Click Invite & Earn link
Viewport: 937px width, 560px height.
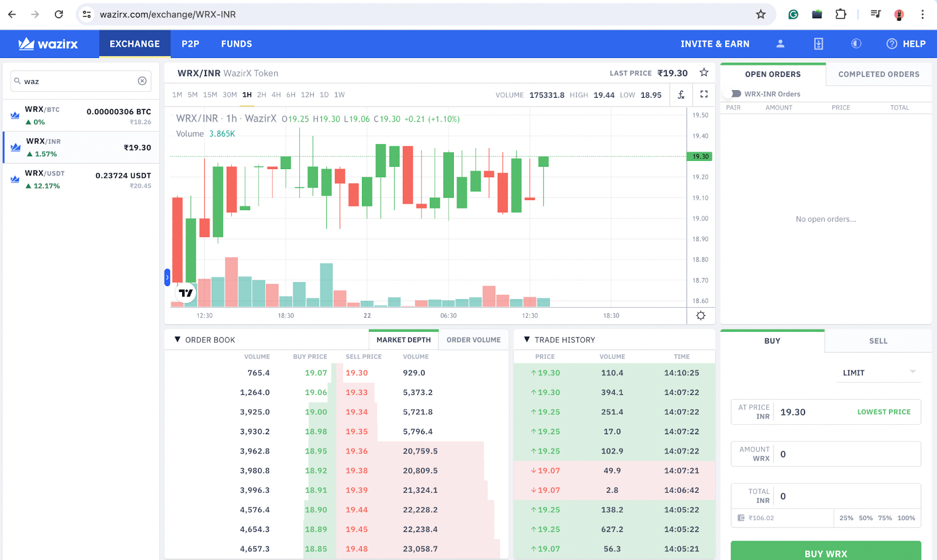(715, 44)
